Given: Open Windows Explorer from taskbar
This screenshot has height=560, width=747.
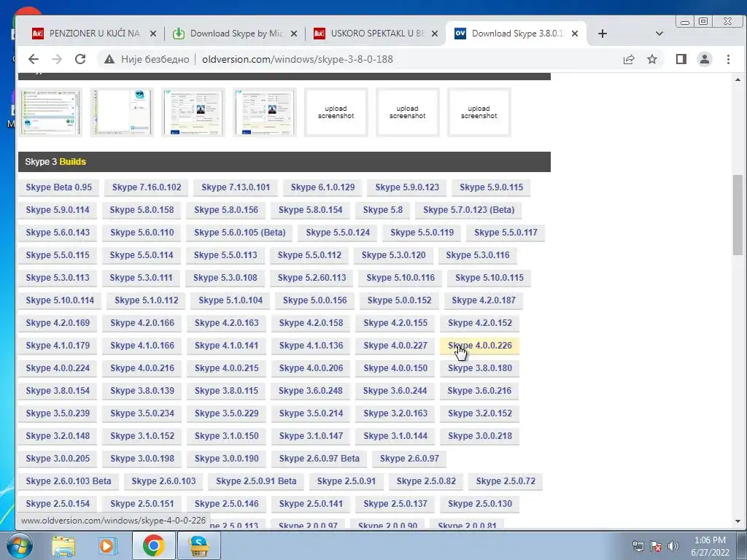Looking at the screenshot, I should click(x=63, y=545).
